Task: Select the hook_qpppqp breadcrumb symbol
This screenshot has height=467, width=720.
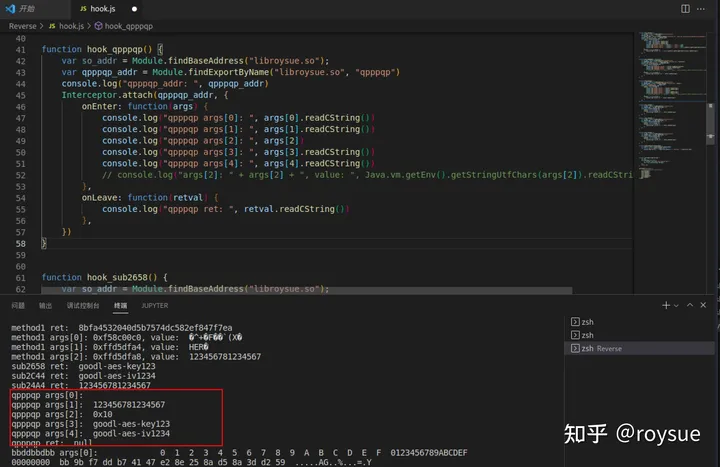Action: (129, 26)
